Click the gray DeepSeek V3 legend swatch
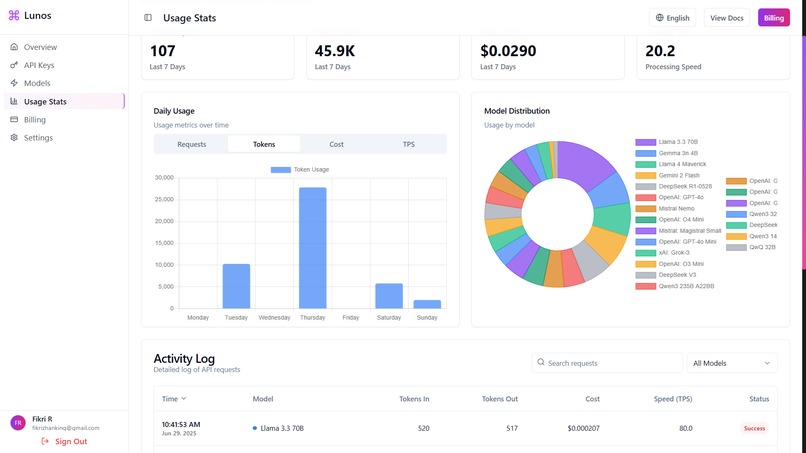The height and width of the screenshot is (453, 806). click(646, 275)
